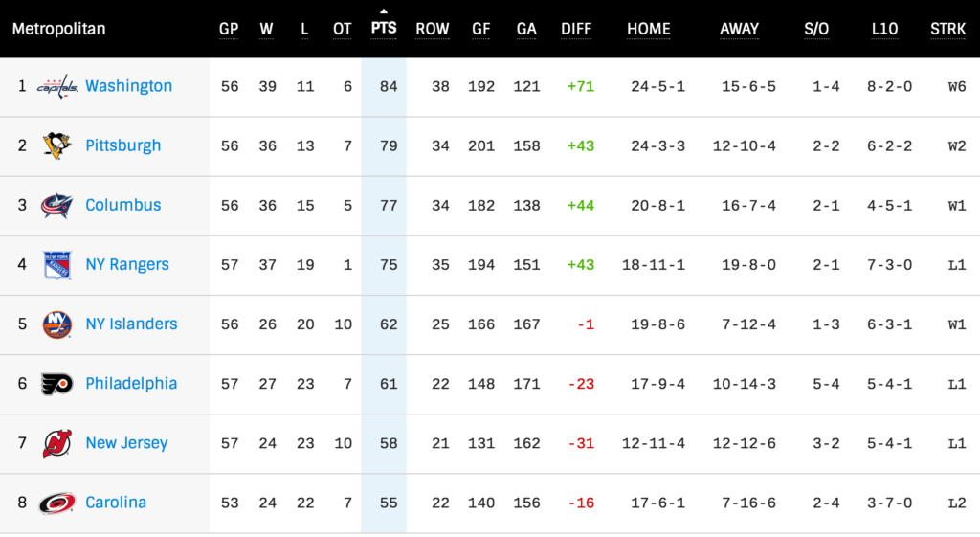Click the NY Rangers logo icon
Viewport: 980px width, 537px height.
(x=56, y=265)
